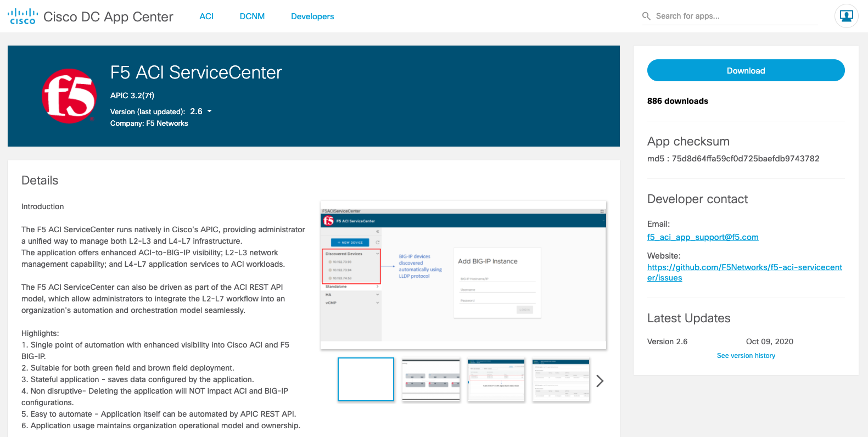Select thumbnail with red-highlighted table row
This screenshot has height=437, width=868.
(x=496, y=380)
